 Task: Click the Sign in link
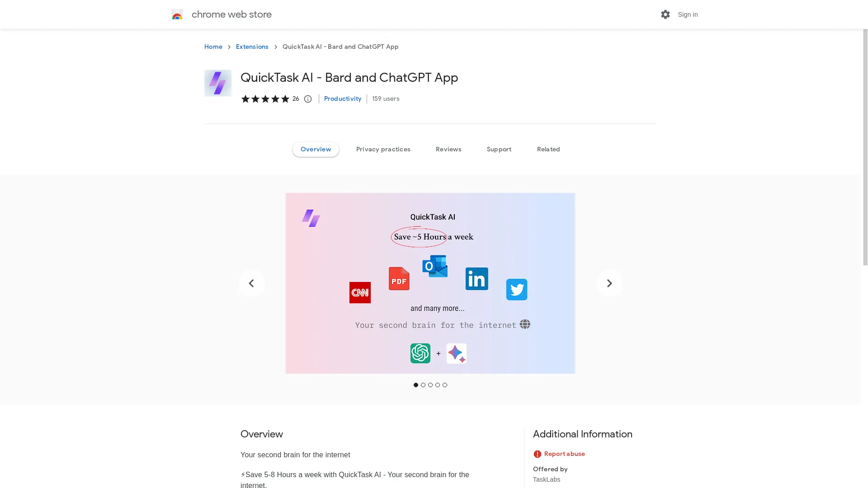tap(688, 14)
